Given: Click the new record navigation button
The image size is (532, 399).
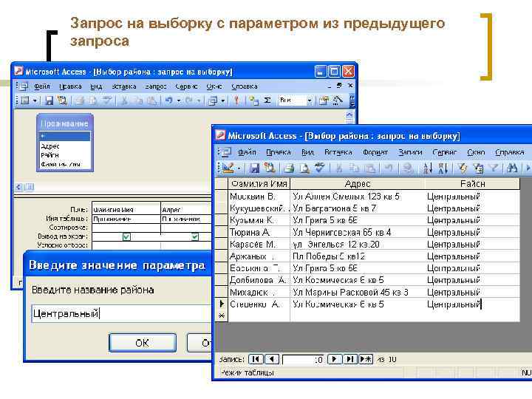Looking at the screenshot, I should [366, 359].
